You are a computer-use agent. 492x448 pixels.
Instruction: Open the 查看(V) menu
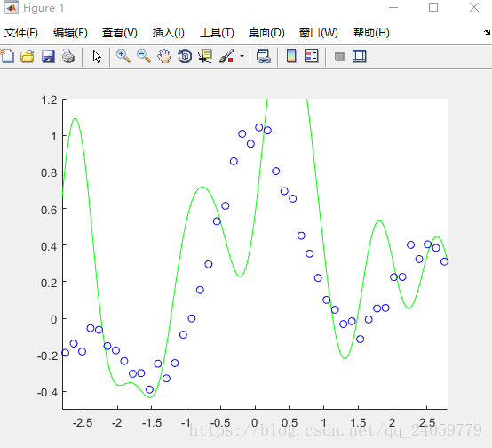click(120, 33)
